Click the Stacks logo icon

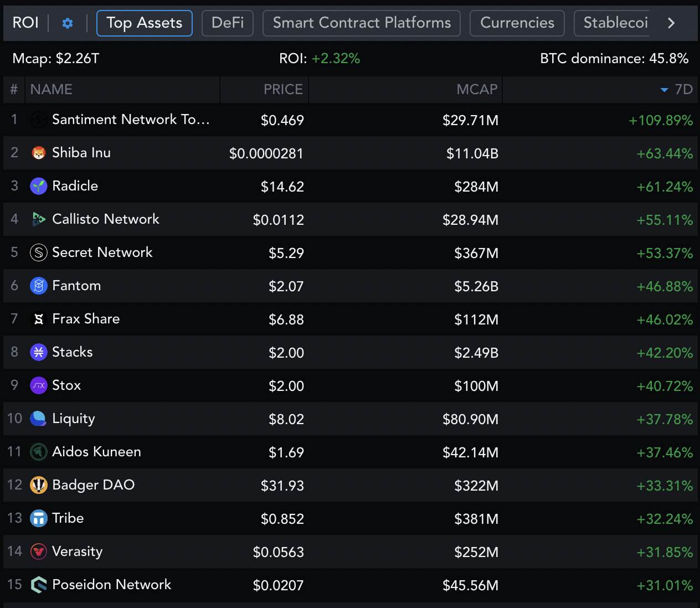[x=38, y=352]
